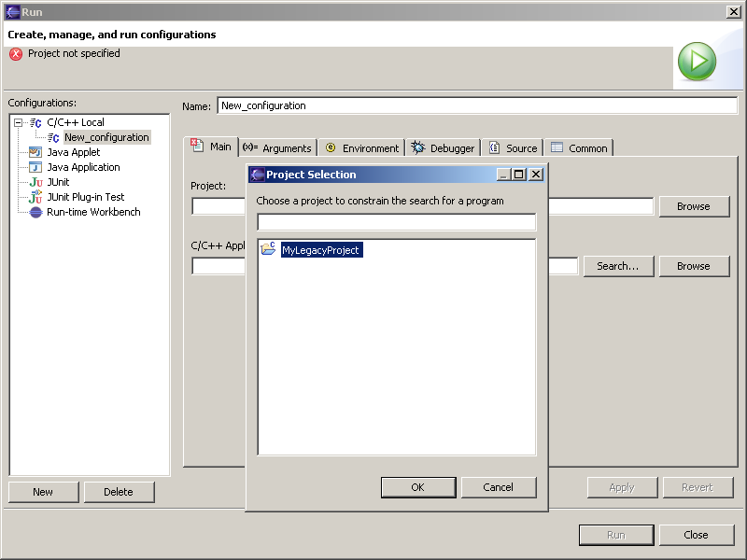Collapse the C/C++ Local tree node
This screenshot has height=560, width=747.
tap(18, 122)
